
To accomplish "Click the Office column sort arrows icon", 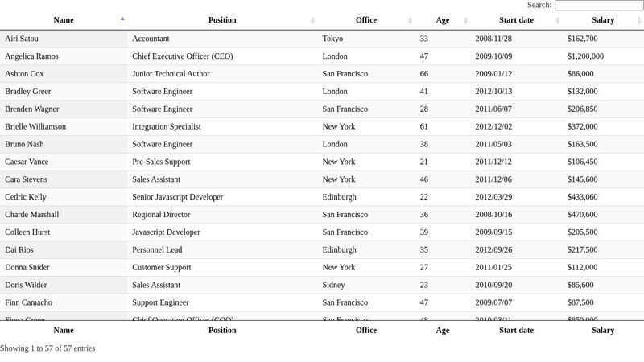I will click(x=410, y=20).
